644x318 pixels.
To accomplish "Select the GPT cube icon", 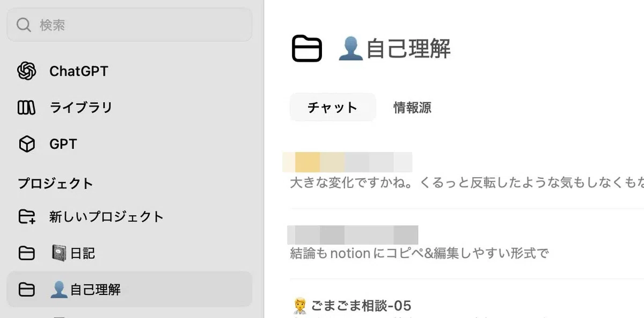I will click(26, 144).
